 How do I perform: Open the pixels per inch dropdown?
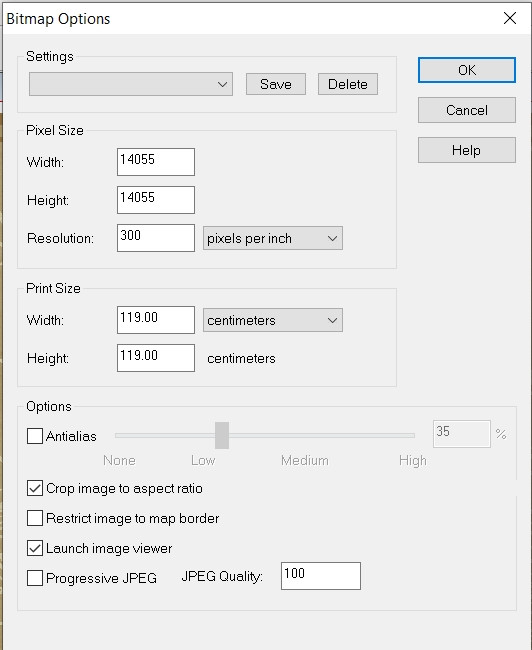point(273,238)
